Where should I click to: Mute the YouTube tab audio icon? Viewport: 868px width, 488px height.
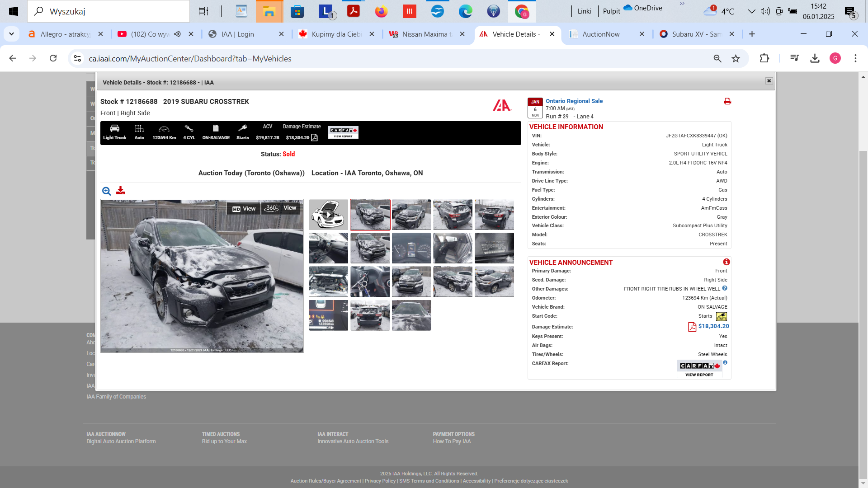click(x=178, y=34)
